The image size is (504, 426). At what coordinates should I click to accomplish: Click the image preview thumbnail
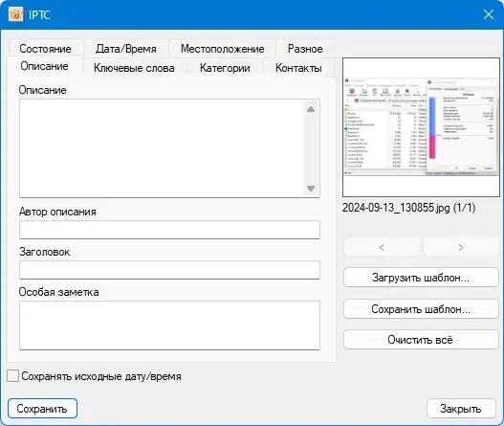coord(421,127)
